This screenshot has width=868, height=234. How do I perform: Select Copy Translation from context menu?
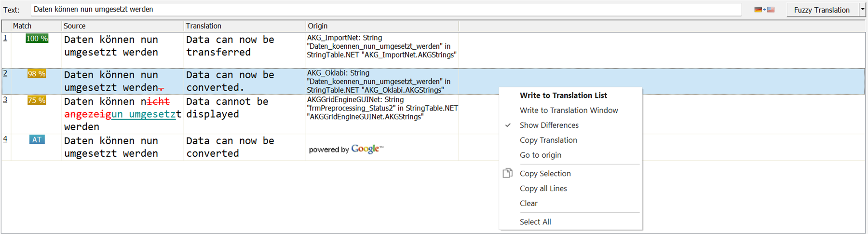pos(548,140)
